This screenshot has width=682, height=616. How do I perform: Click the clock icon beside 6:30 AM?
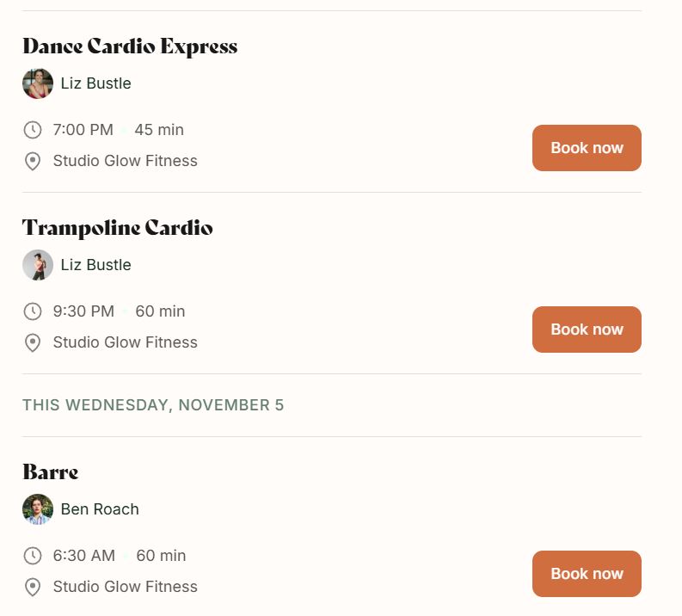pos(32,556)
